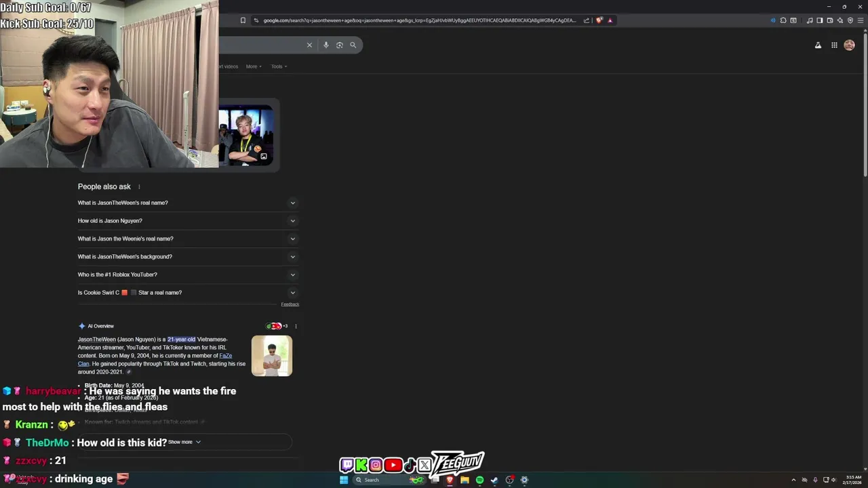The width and height of the screenshot is (868, 488).
Task: Open the Brave Rewards triangle icon
Action: [x=610, y=20]
